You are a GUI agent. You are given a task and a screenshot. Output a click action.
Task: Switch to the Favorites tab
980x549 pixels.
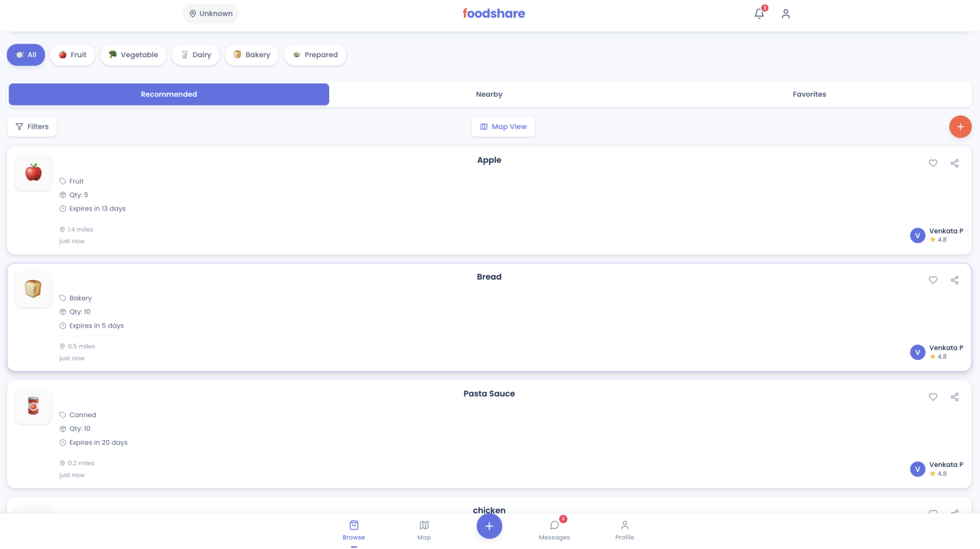click(x=809, y=94)
